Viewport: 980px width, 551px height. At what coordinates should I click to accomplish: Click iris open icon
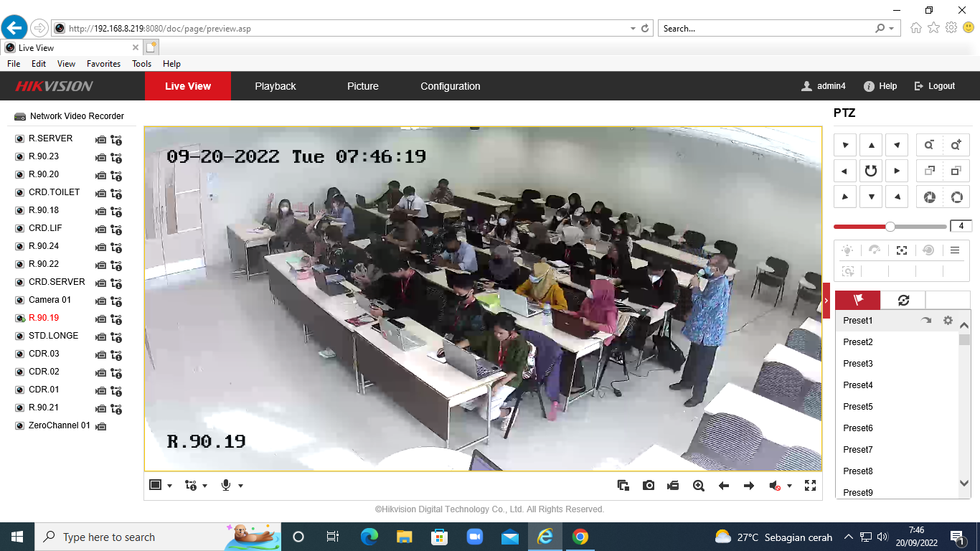(x=956, y=197)
